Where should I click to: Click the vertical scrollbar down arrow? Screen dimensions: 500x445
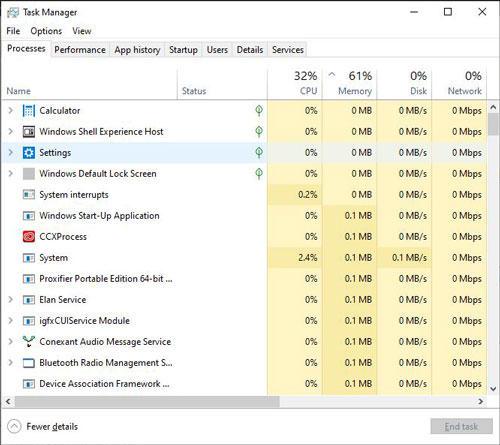pos(493,389)
